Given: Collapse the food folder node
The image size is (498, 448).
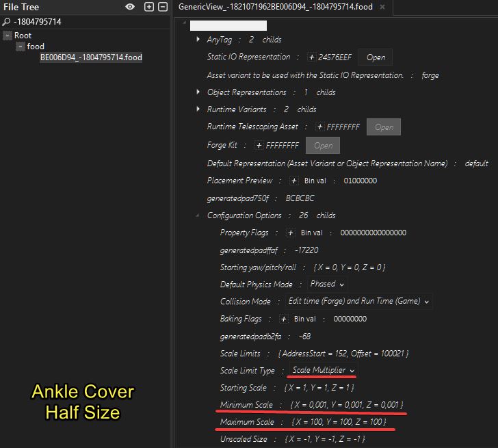Looking at the screenshot, I should (x=21, y=47).
